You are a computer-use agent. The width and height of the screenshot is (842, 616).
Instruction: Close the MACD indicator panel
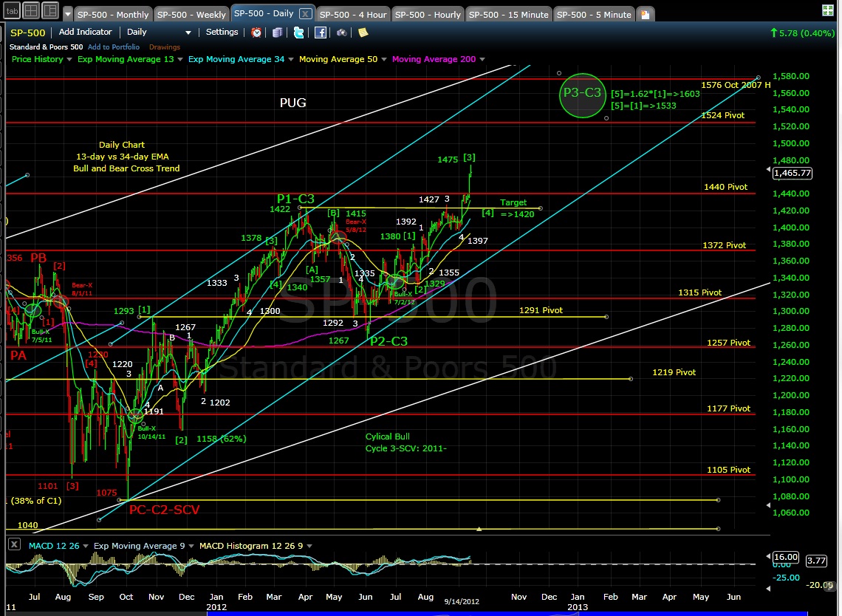pyautogui.click(x=14, y=545)
